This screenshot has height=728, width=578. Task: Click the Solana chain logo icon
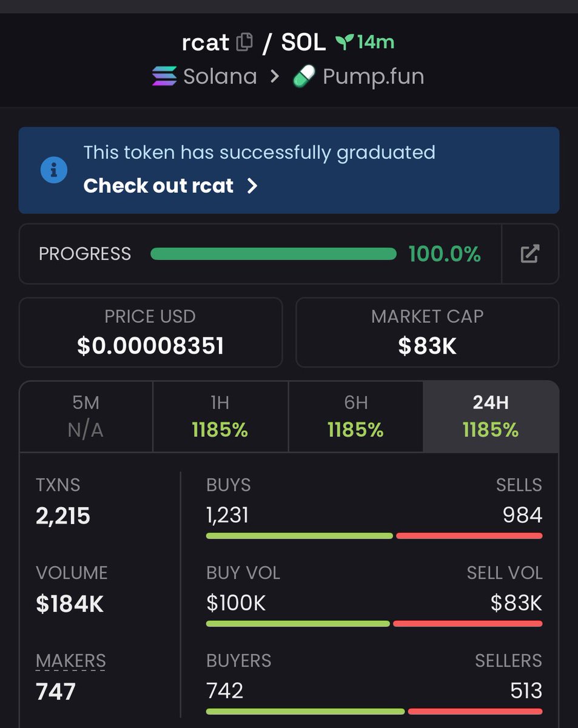pyautogui.click(x=164, y=76)
